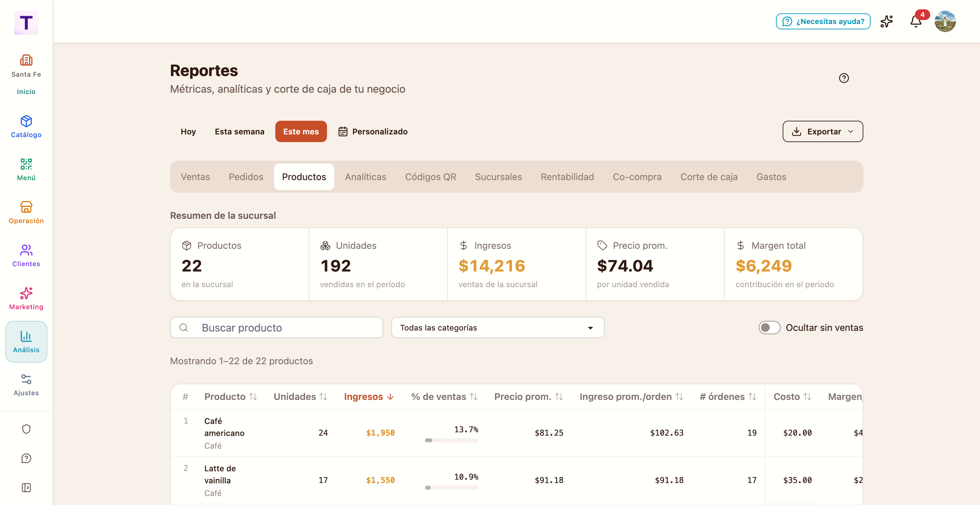Viewport: 980px width, 505px height.
Task: Switch to the Co-compra tab
Action: pyautogui.click(x=637, y=176)
